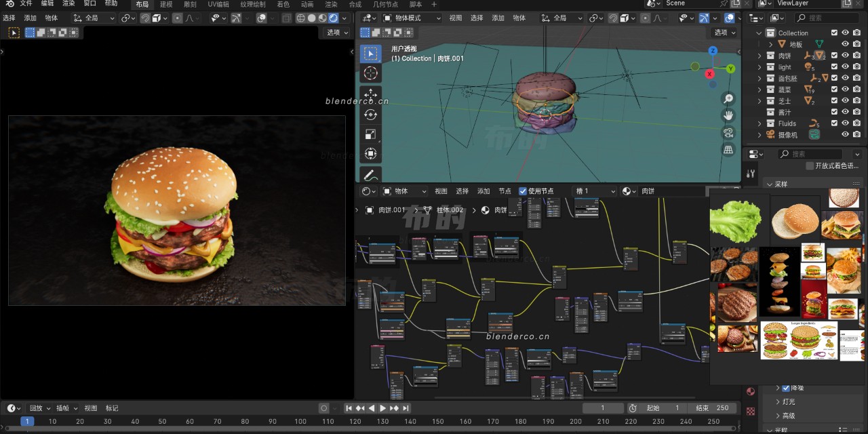The height and width of the screenshot is (434, 868).
Task: Uncheck the 芝士 collection exclude checkbox
Action: (x=835, y=101)
